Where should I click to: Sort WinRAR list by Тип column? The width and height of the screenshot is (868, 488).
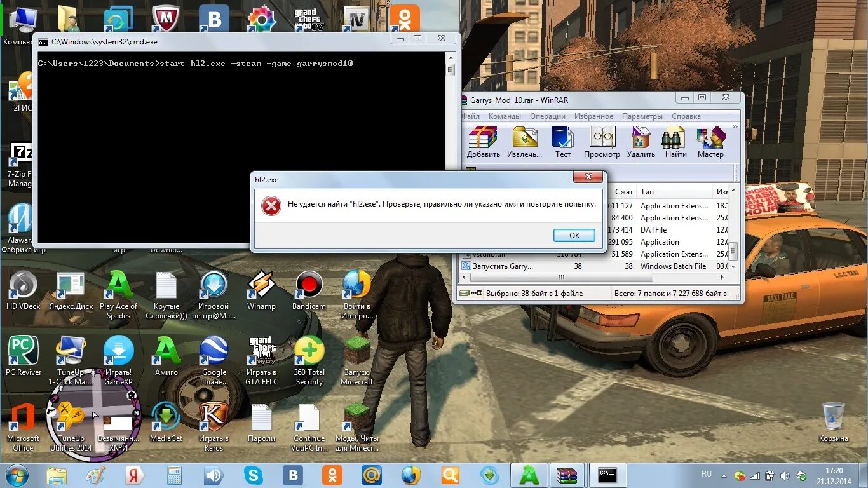674,191
